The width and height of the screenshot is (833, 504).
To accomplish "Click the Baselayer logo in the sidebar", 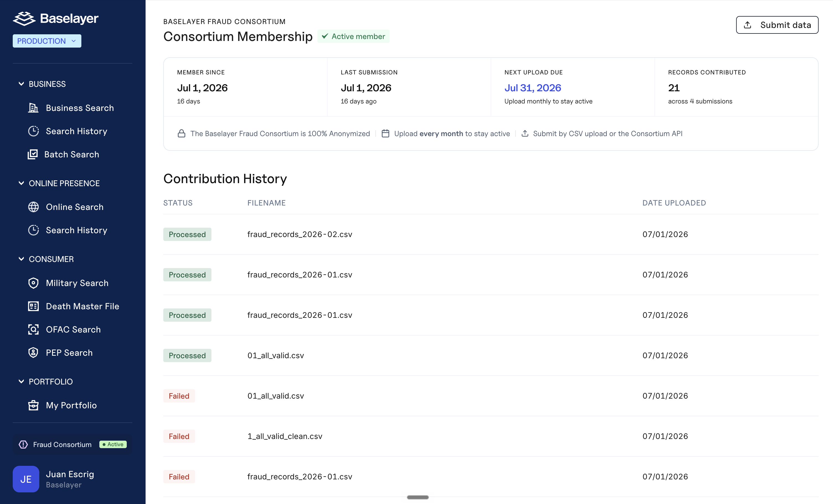I will (x=55, y=18).
